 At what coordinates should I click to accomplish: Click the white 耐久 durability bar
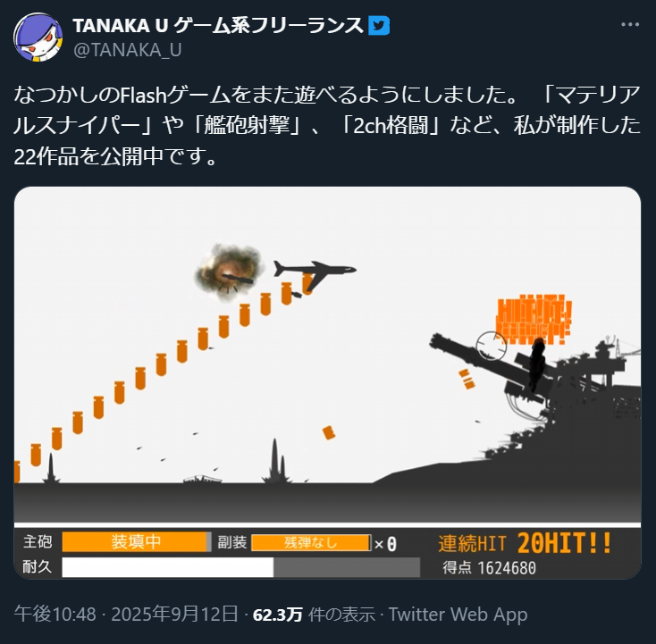pyautogui.click(x=168, y=567)
